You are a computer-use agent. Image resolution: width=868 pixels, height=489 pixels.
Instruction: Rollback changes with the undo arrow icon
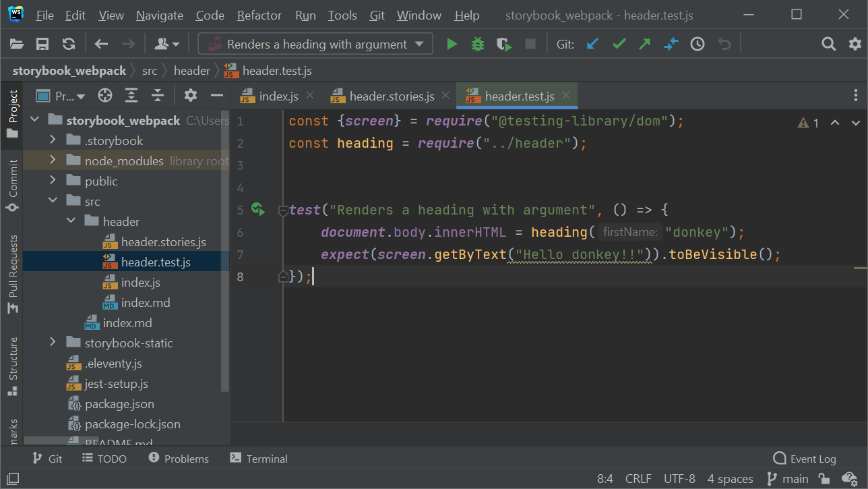coord(724,45)
